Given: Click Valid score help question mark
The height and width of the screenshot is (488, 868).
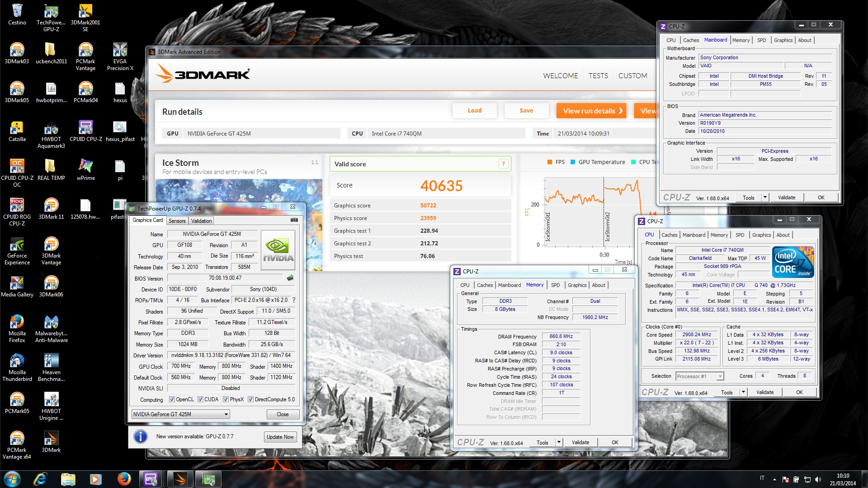Looking at the screenshot, I should (503, 164).
